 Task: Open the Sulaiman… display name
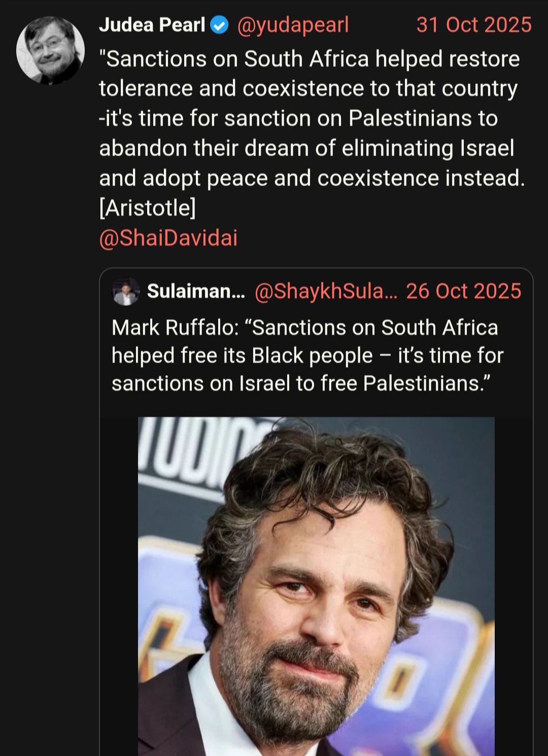coord(196,291)
